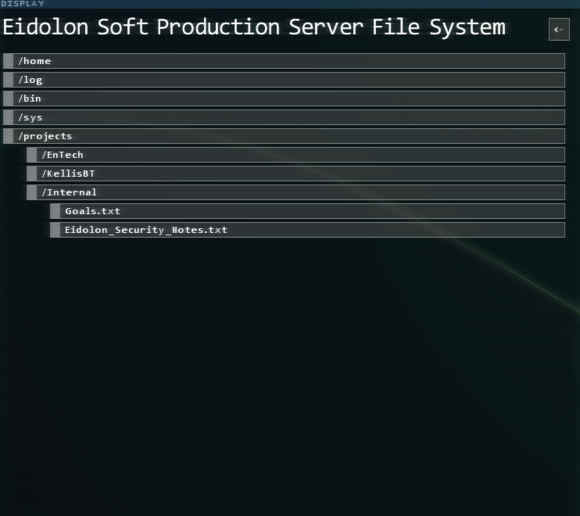Collapse the /Internal folder
The width and height of the screenshot is (580, 516).
click(296, 192)
